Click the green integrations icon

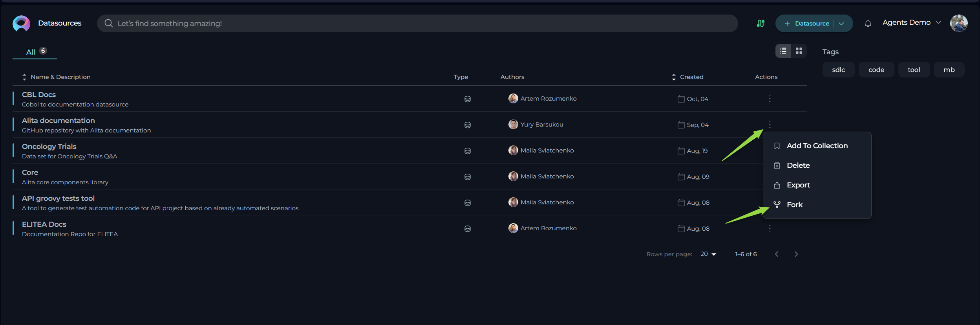point(761,24)
